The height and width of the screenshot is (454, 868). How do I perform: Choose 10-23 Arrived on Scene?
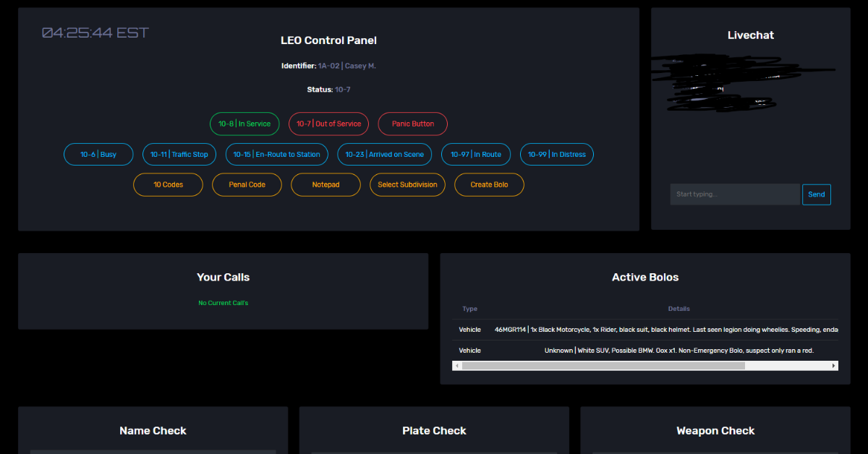pos(385,155)
